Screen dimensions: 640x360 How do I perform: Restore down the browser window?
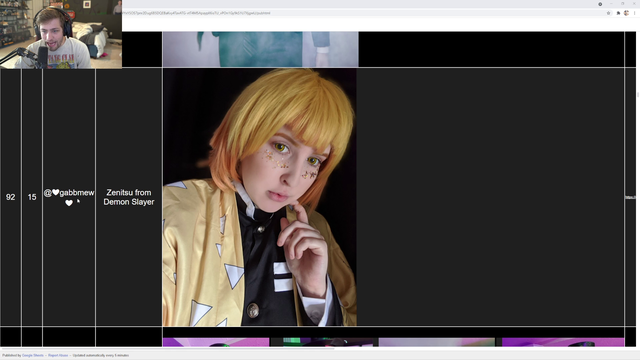point(623,4)
